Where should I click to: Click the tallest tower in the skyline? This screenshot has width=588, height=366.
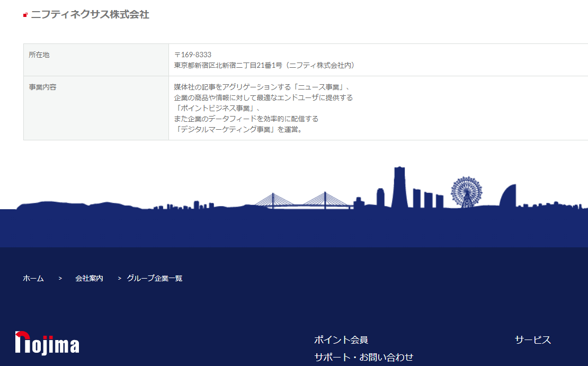tap(399, 187)
